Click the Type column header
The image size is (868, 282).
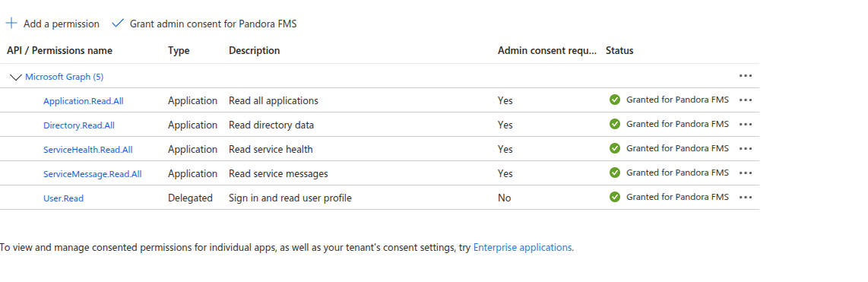179,50
